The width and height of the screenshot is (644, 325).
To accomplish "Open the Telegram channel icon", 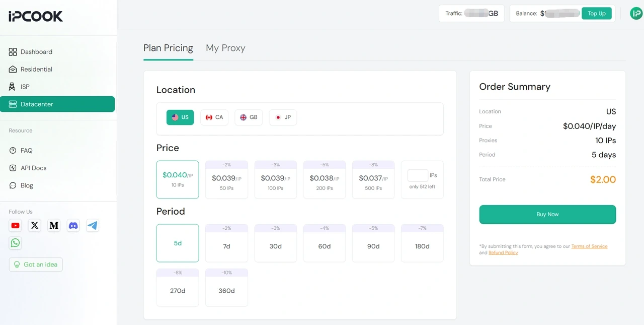I will point(93,225).
